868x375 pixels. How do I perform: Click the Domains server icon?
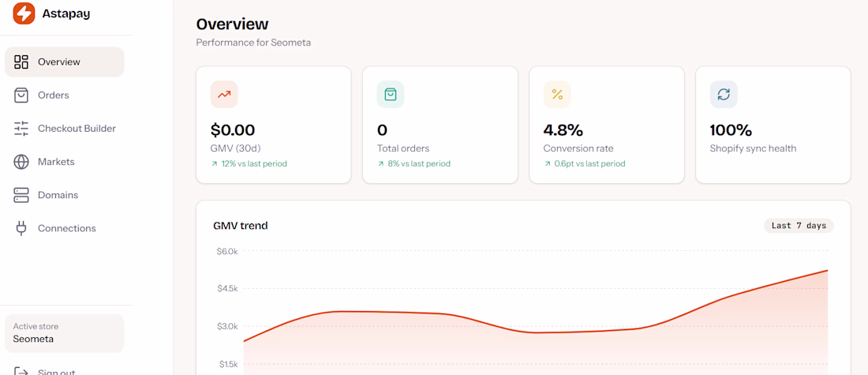point(21,195)
